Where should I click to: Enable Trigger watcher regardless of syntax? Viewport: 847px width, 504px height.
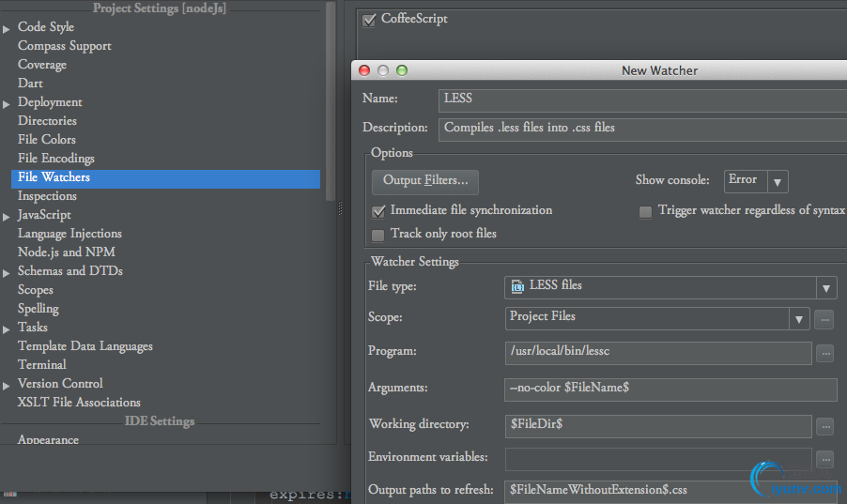click(x=645, y=212)
